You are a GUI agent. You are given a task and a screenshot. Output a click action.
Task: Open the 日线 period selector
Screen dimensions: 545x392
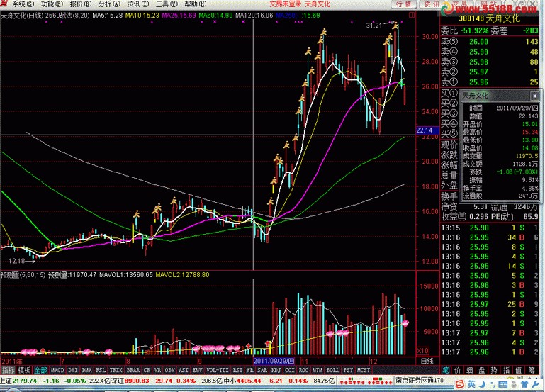[428, 361]
